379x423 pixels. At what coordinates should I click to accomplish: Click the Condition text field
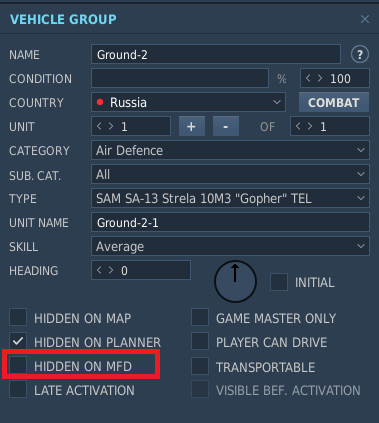click(x=180, y=78)
